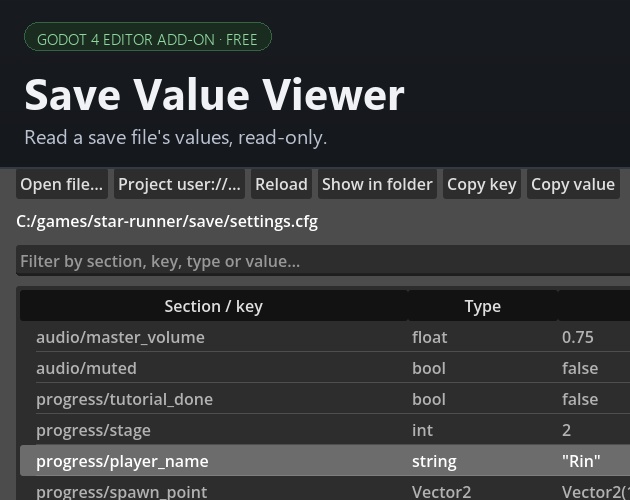Copy the selected key
Screen dimensions: 630x500
482,184
